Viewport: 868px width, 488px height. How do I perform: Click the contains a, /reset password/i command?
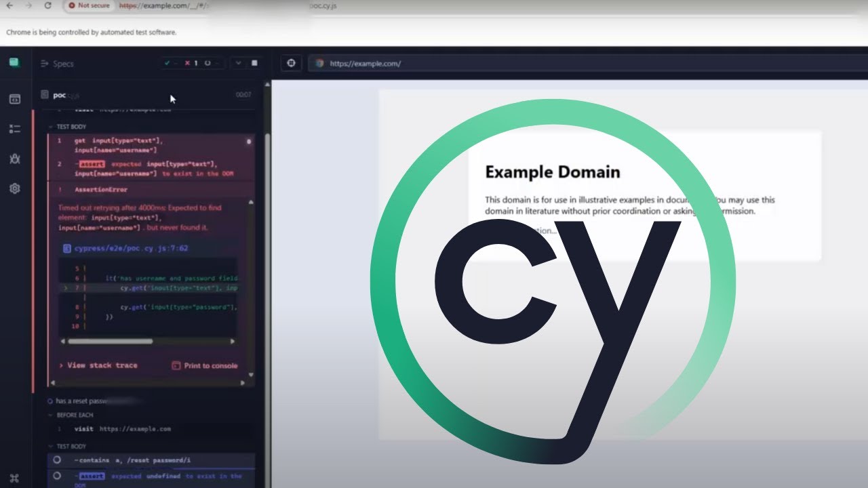coord(151,460)
